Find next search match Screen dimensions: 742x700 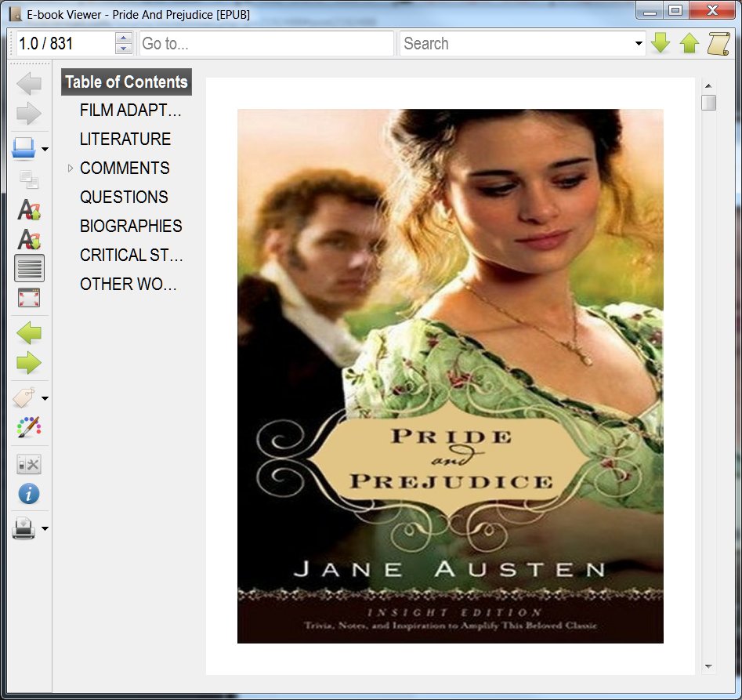661,43
